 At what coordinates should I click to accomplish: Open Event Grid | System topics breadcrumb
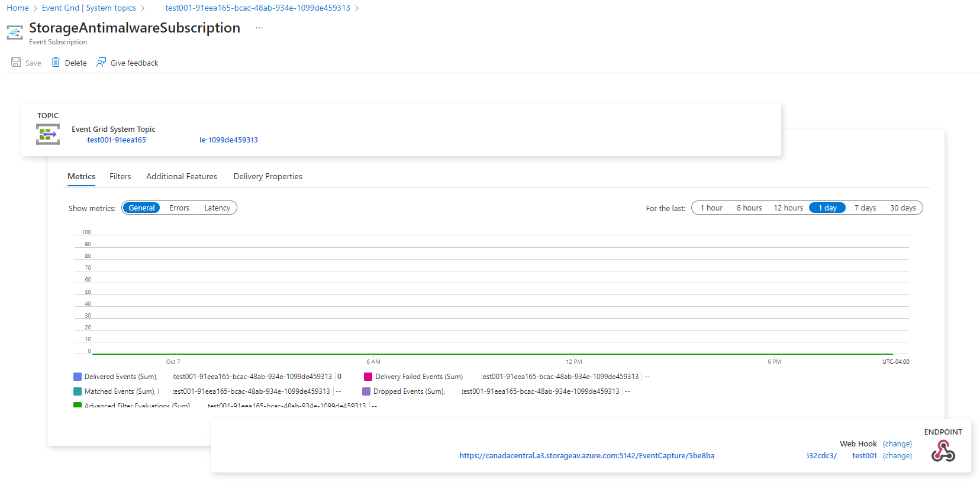(x=89, y=8)
